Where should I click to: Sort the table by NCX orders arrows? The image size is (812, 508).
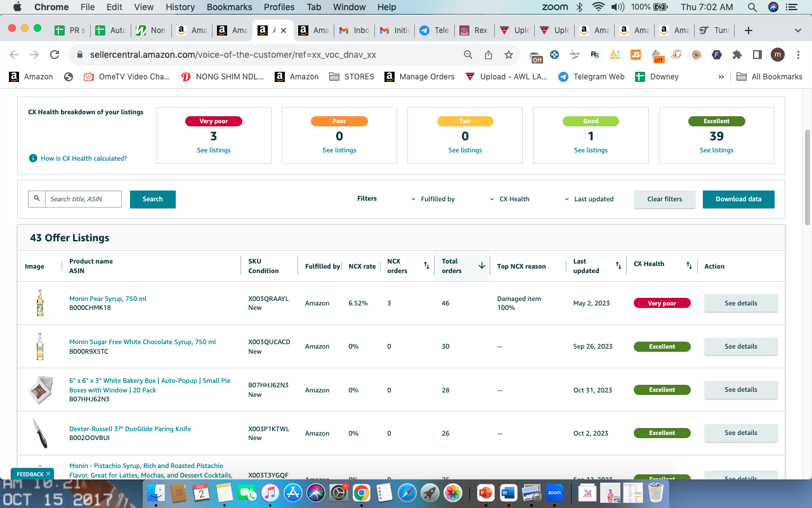click(426, 265)
